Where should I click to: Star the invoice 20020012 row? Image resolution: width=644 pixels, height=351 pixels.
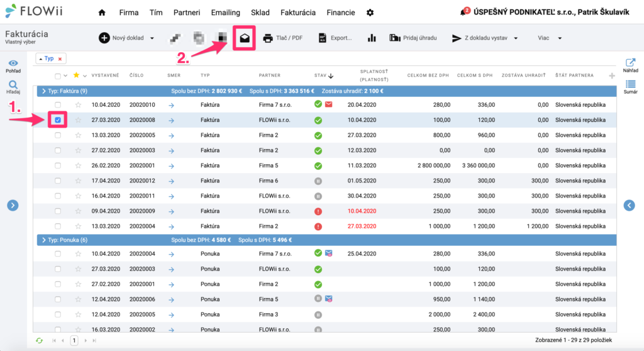click(78, 181)
